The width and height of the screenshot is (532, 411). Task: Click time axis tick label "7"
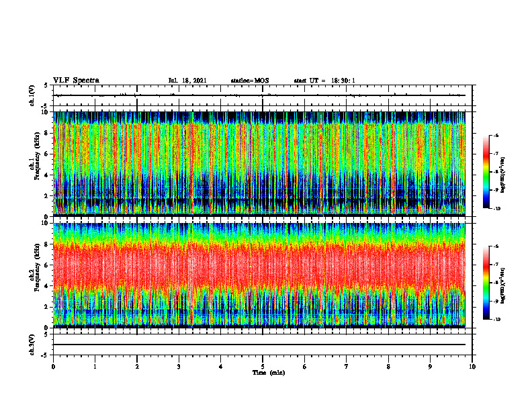tap(347, 367)
